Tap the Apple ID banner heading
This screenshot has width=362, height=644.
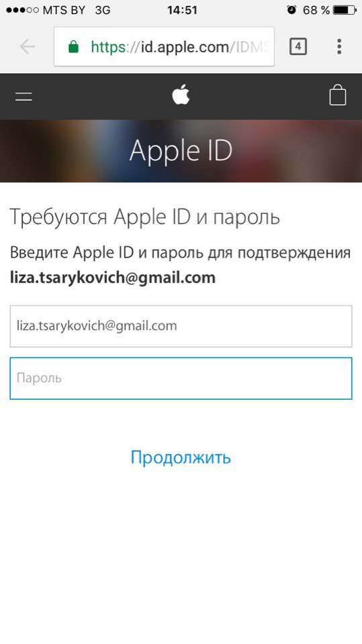181,151
